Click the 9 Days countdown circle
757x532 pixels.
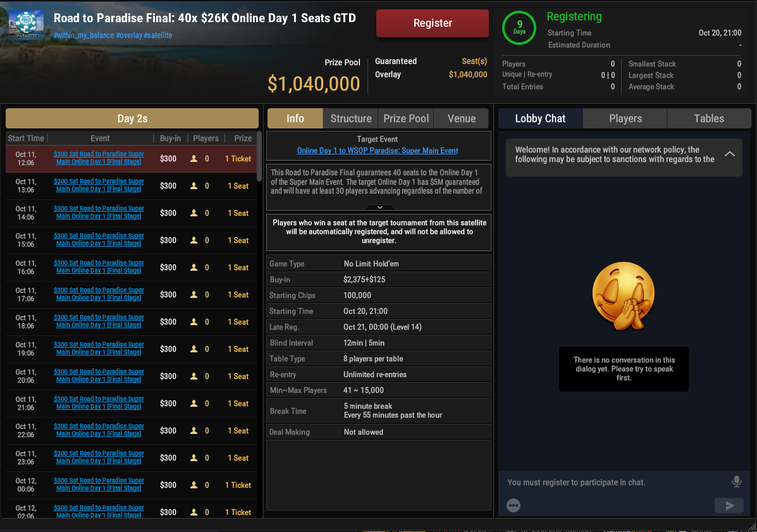519,28
